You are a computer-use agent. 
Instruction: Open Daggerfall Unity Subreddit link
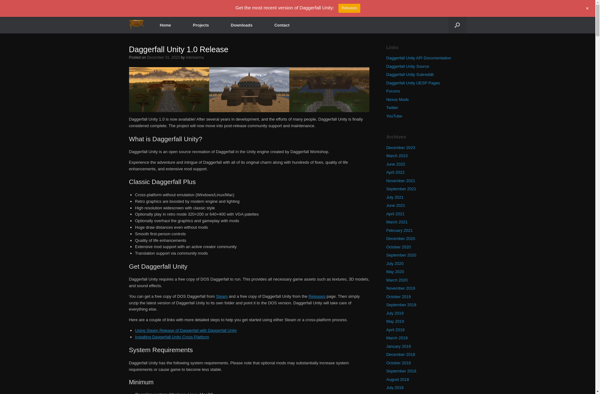[409, 75]
